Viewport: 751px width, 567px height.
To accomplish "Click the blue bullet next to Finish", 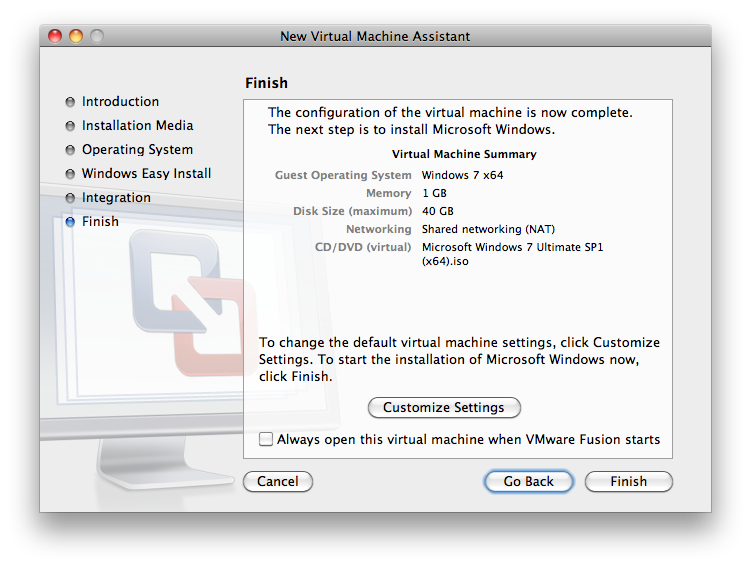I will coord(70,222).
